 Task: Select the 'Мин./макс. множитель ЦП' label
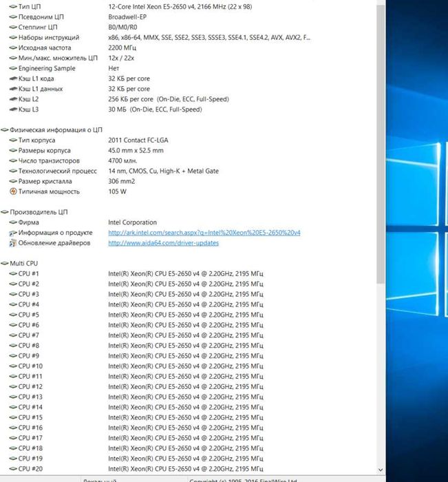tap(58, 58)
